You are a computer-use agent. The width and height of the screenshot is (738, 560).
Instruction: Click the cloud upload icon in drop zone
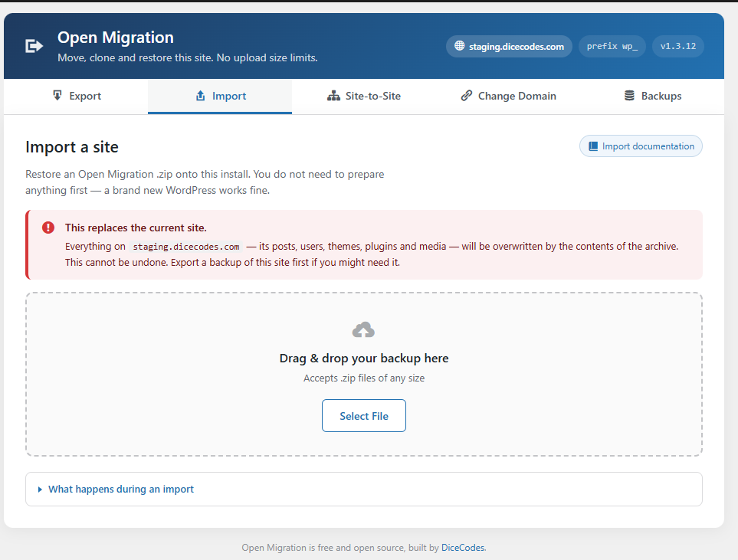(363, 330)
